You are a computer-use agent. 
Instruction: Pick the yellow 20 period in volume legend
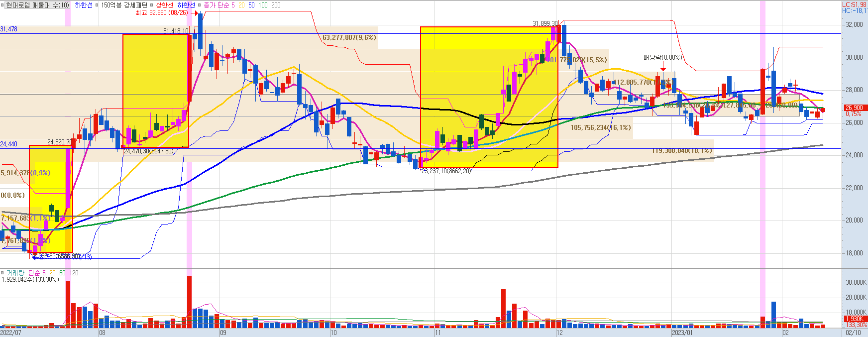52,273
